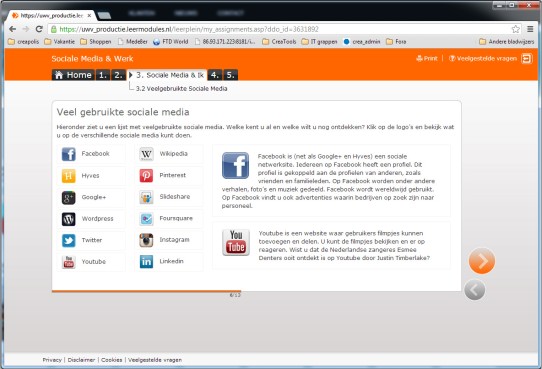Image resolution: width=542 pixels, height=369 pixels.
Task: Open the Hyves logo icon
Action: point(68,176)
